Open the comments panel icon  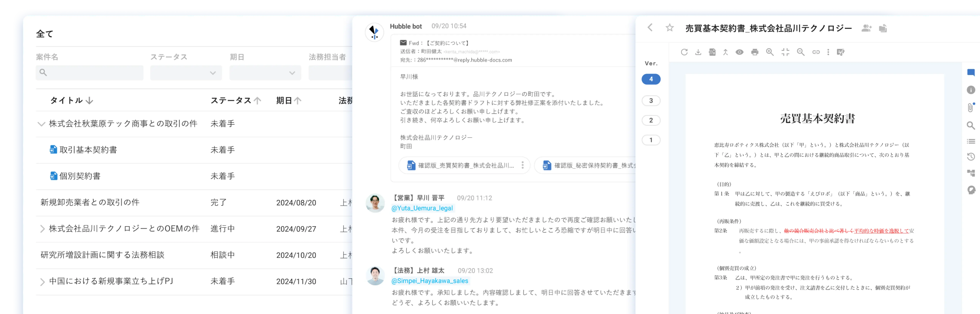click(971, 72)
